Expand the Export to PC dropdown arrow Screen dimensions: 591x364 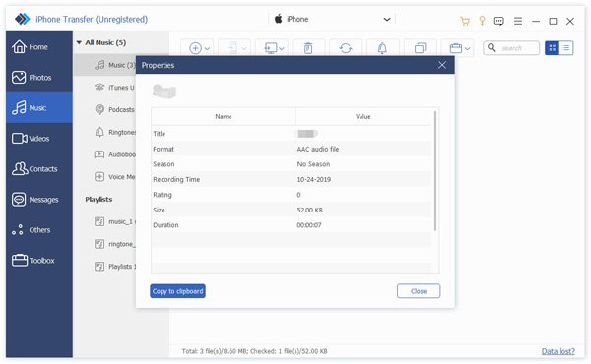coord(282,48)
